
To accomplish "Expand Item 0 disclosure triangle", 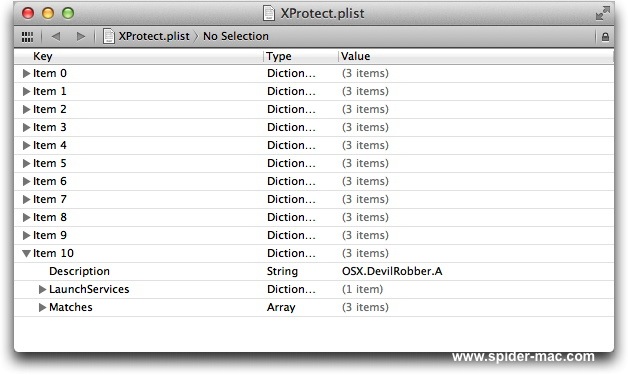I will coord(26,73).
